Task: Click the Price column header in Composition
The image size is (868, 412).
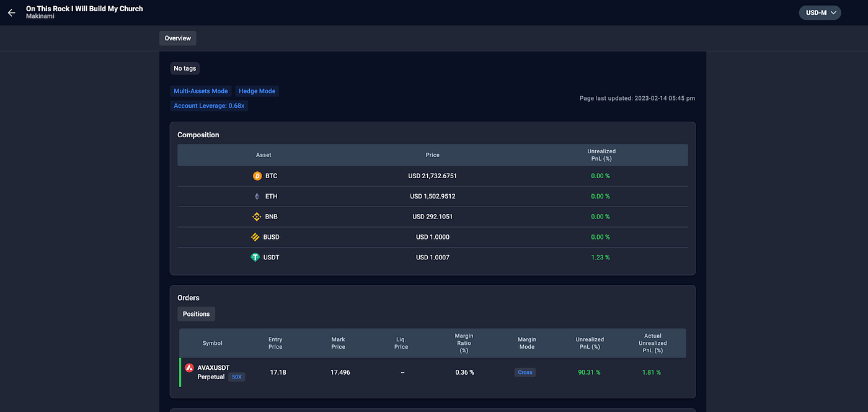Action: pyautogui.click(x=433, y=155)
